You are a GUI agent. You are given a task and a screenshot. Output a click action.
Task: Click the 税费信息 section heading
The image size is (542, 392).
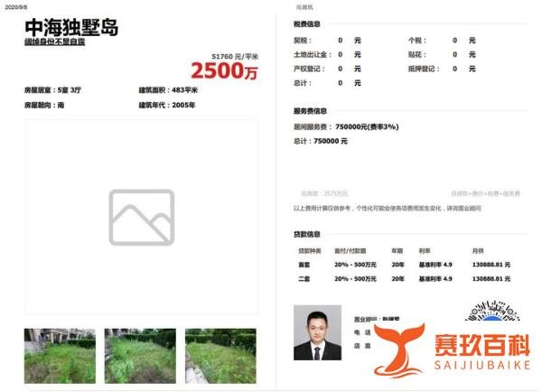pyautogui.click(x=306, y=24)
